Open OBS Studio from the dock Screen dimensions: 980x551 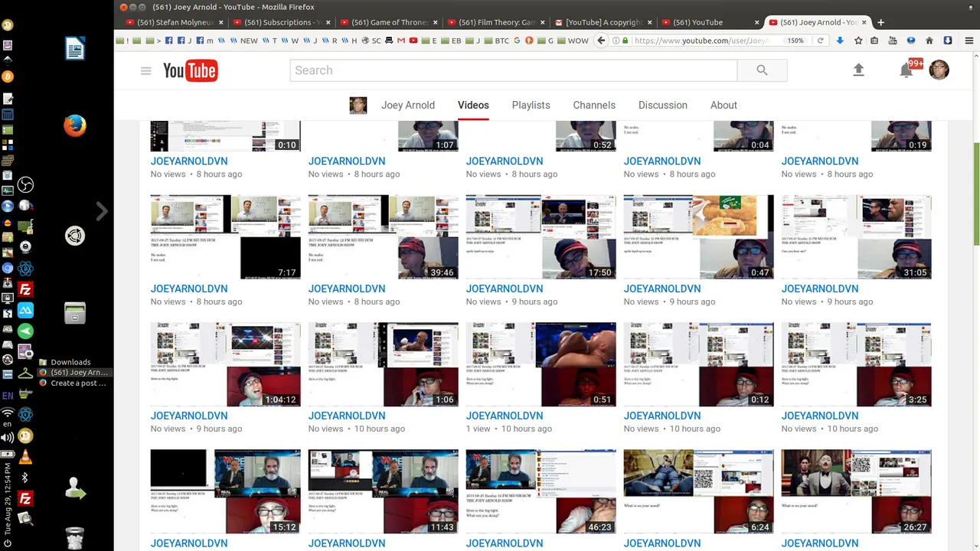(25, 184)
